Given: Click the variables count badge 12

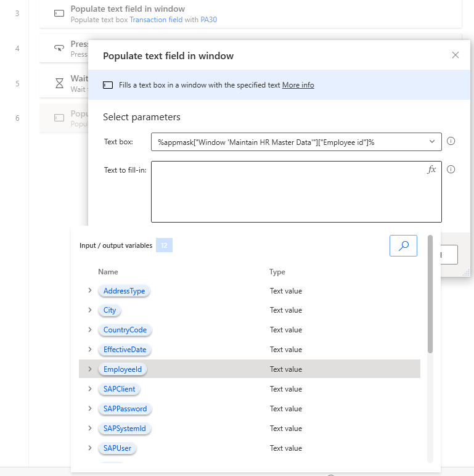Looking at the screenshot, I should [x=164, y=245].
